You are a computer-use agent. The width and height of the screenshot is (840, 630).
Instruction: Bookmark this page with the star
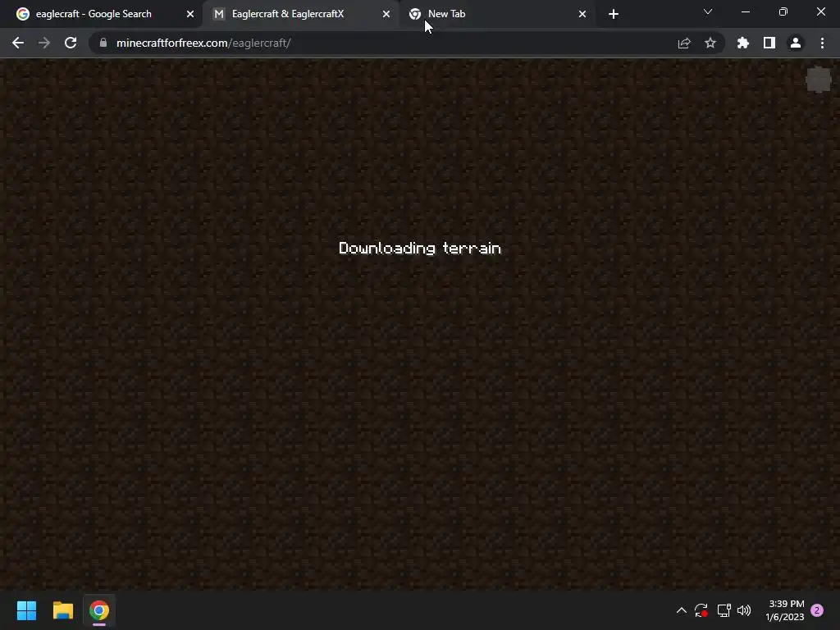tap(710, 43)
